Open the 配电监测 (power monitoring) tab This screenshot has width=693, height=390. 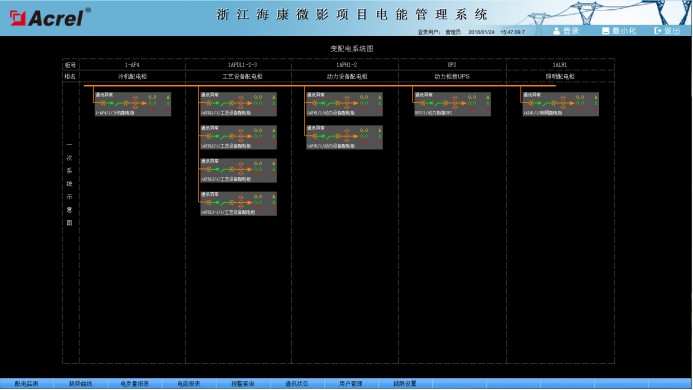point(27,384)
